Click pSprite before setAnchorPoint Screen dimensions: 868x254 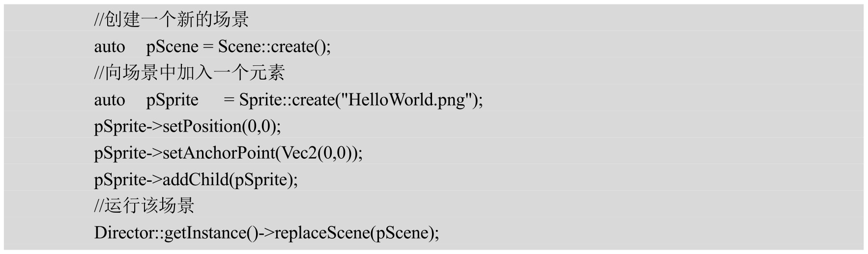click(x=120, y=153)
